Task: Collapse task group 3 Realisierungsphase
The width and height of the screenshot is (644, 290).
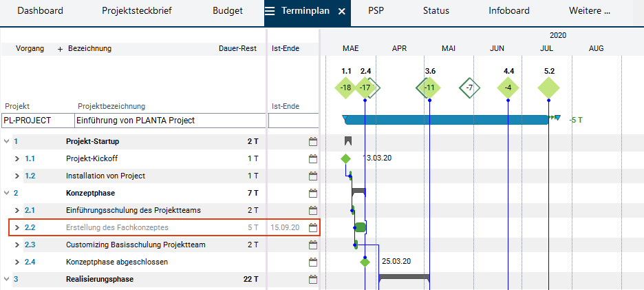Action: coord(7,279)
